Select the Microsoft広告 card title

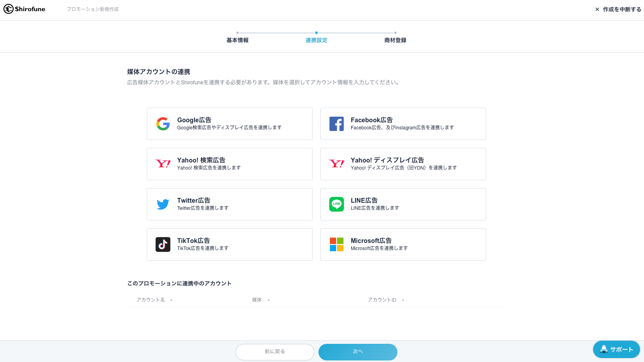pos(371,241)
